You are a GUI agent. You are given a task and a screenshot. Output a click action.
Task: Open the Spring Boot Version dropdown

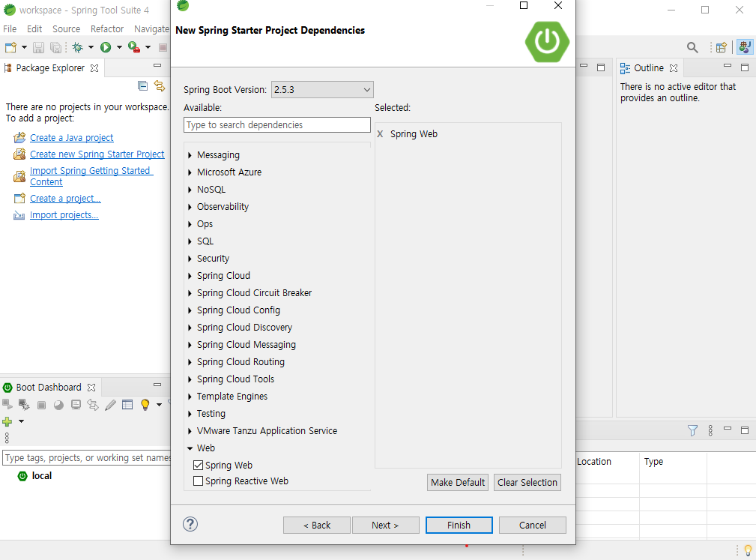point(322,90)
